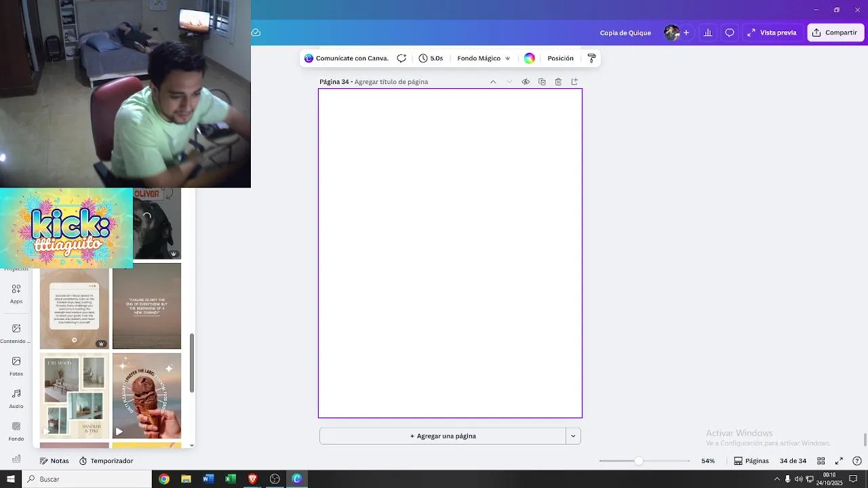Delete page 34 with the trash icon
Viewport: 868px width, 488px height.
[x=558, y=82]
